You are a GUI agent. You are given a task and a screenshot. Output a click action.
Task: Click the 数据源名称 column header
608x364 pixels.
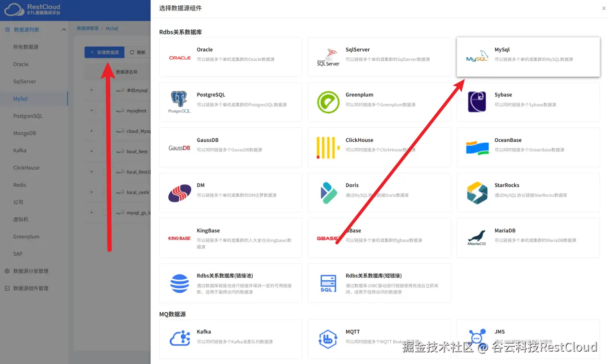coord(127,72)
